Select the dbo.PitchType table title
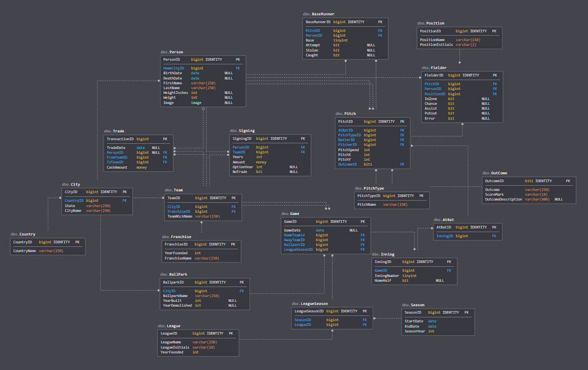588x370 pixels. click(369, 188)
